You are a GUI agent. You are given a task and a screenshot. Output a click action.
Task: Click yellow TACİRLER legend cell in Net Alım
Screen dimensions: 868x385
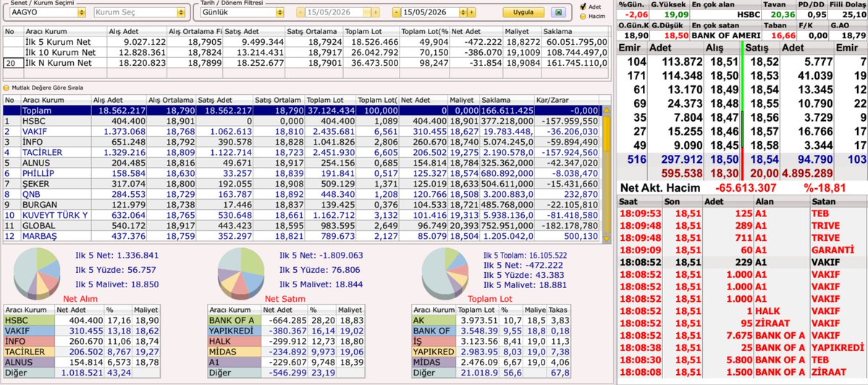pos(29,352)
